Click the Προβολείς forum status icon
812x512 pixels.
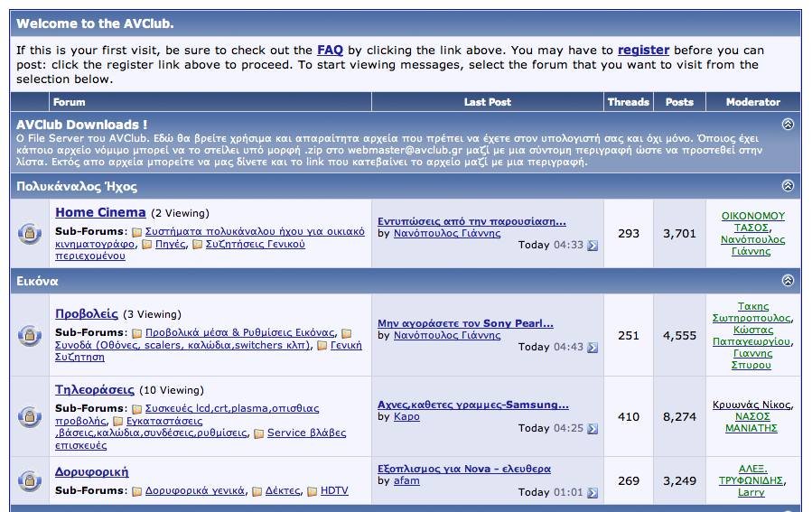click(x=30, y=336)
